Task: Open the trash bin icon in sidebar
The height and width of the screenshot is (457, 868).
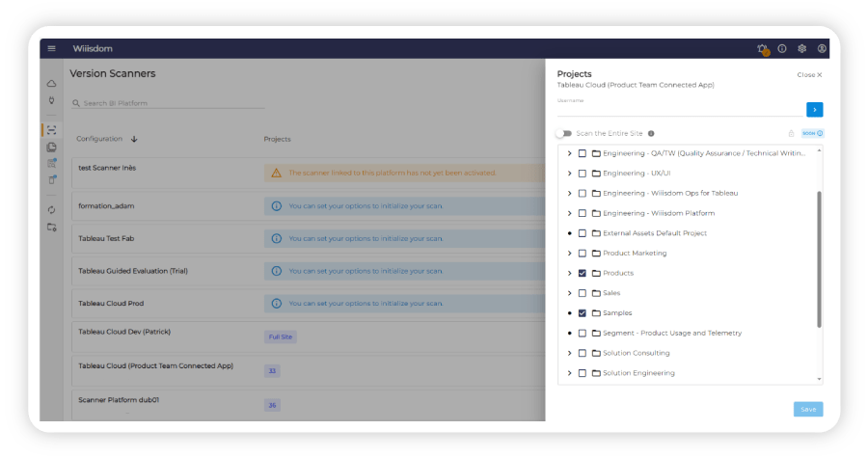Action: (51, 180)
